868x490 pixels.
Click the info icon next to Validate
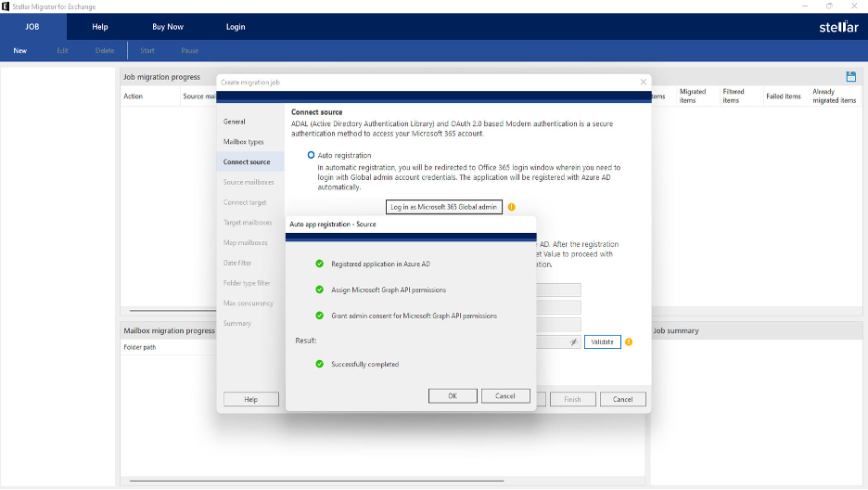click(x=629, y=342)
